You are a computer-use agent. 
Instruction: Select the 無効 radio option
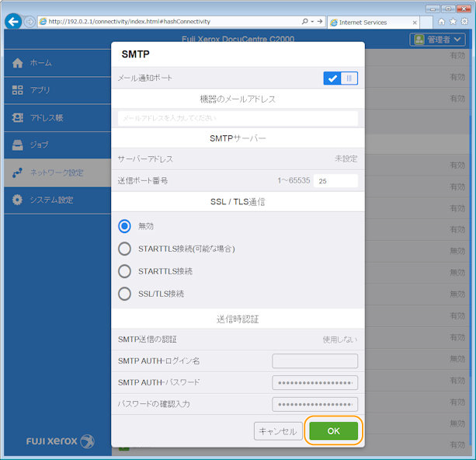coord(124,226)
